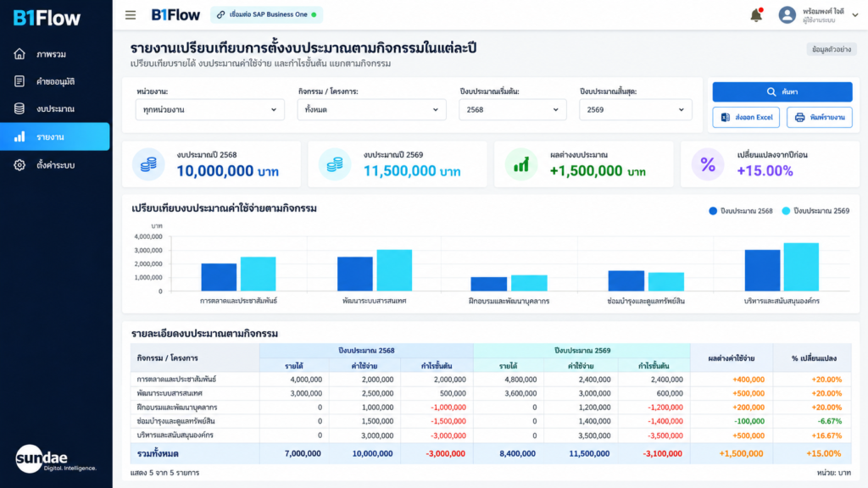868x488 pixels.
Task: Open the ปีงบประมาณสิ้นสุด 2569 dropdown
Action: tap(636, 109)
